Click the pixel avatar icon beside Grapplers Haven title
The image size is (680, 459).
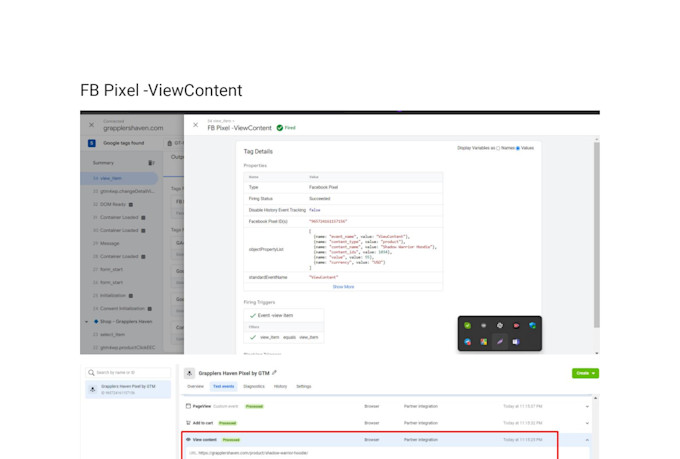(190, 373)
